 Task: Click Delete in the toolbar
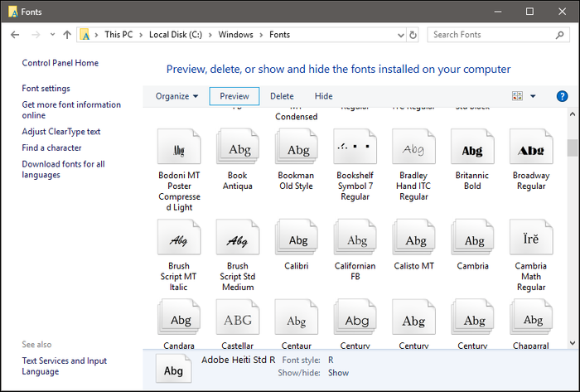click(282, 96)
